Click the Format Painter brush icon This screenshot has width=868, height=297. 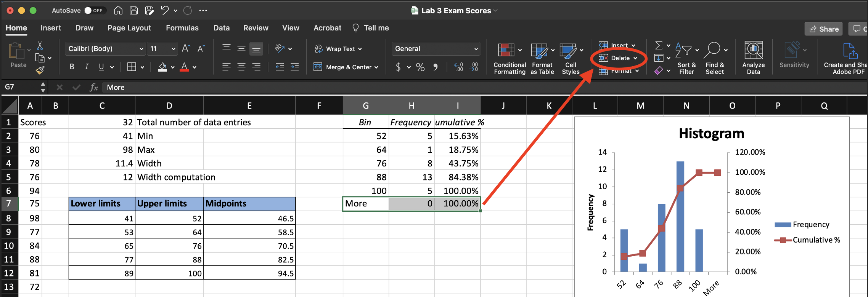click(x=40, y=70)
